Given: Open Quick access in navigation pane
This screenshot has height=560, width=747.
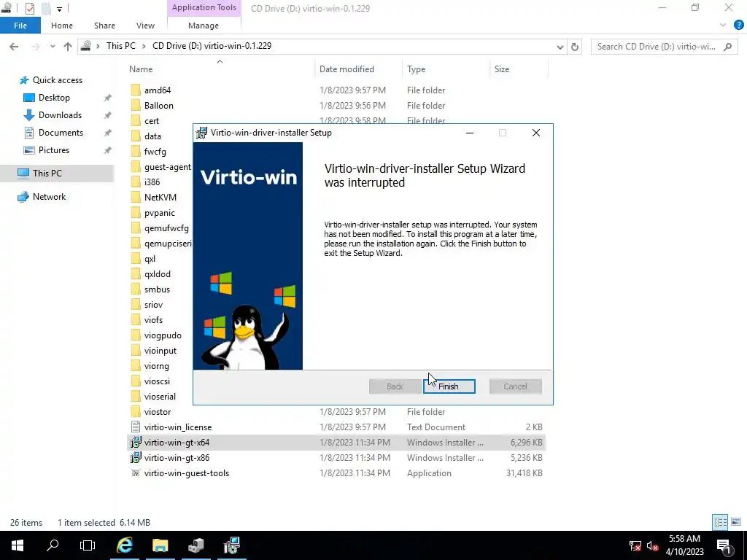Looking at the screenshot, I should [57, 80].
